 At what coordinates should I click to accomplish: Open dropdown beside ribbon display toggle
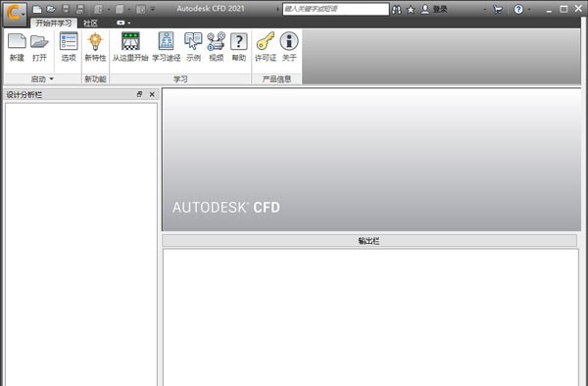129,24
